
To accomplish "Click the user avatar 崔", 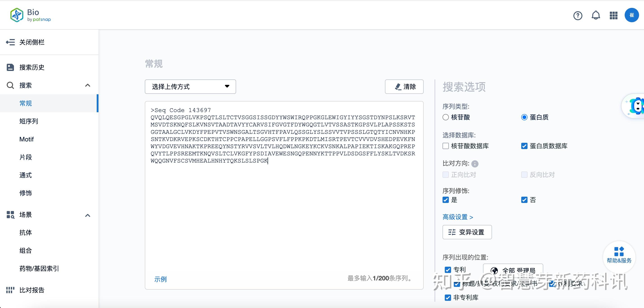I will point(632,15).
